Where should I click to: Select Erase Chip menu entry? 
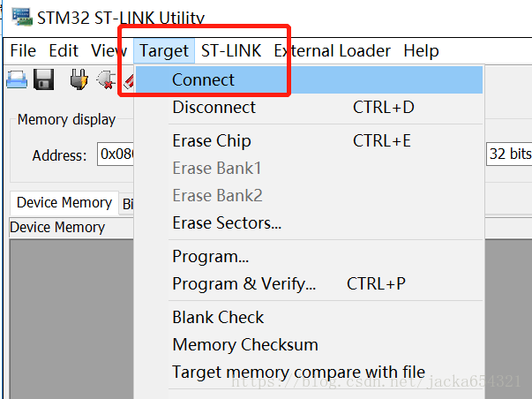pyautogui.click(x=212, y=141)
